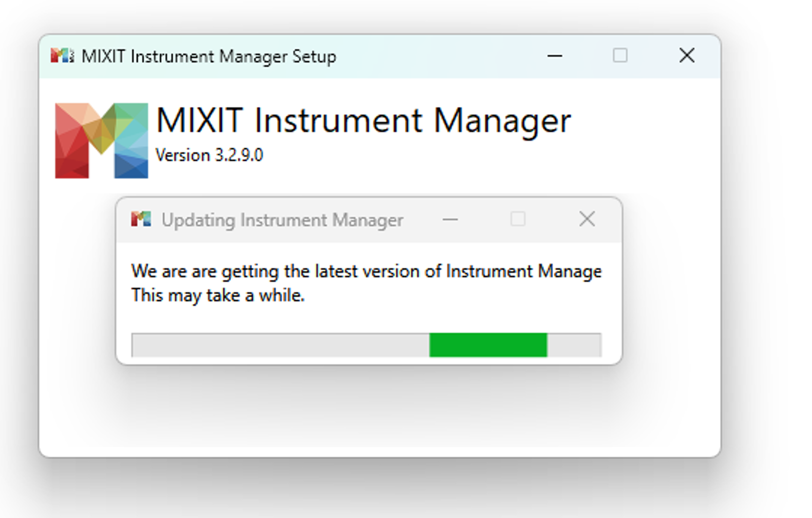Click the green section of the progress bar
This screenshot has width=812, height=518.
point(488,345)
